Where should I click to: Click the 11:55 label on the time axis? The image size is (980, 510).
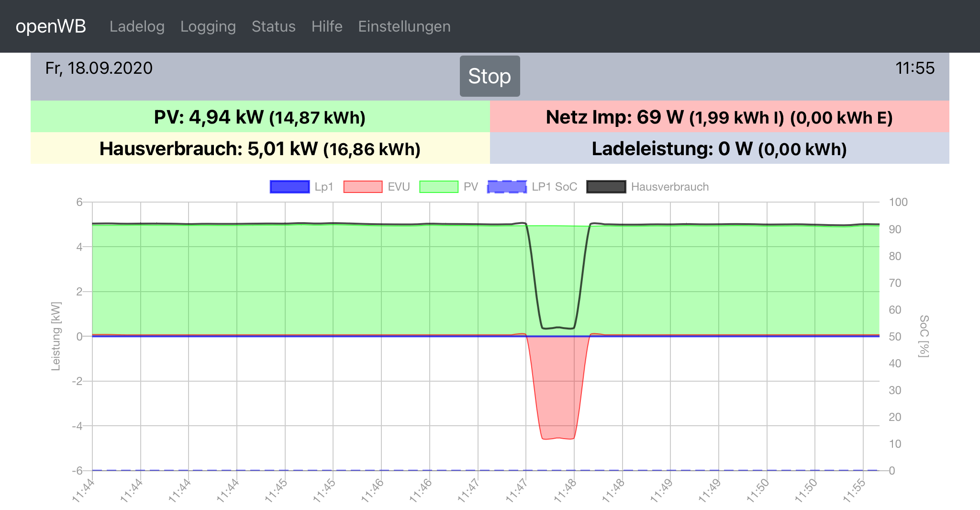coord(855,490)
